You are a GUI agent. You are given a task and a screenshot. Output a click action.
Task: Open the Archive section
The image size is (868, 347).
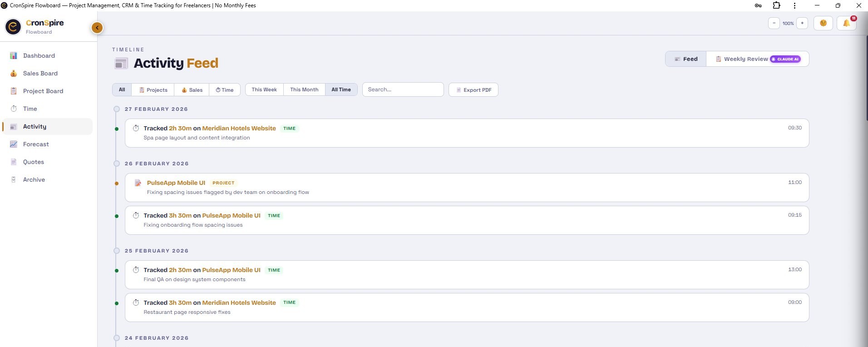point(47,179)
